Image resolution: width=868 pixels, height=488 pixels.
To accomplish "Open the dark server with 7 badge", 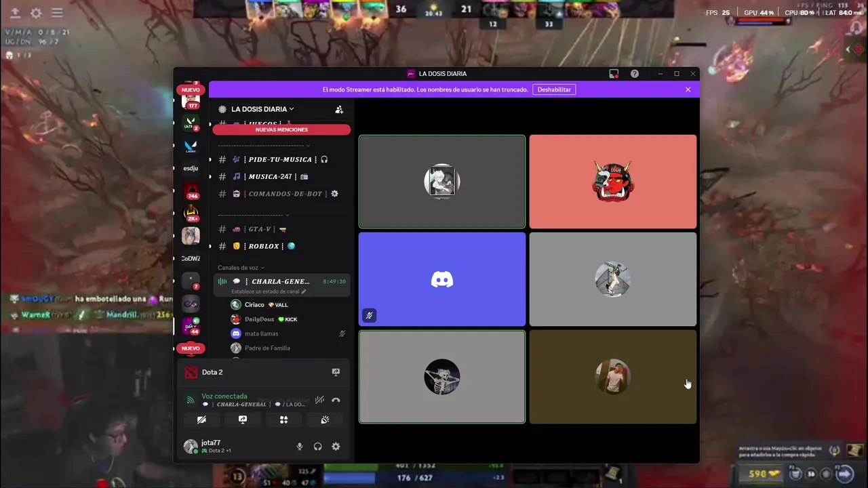I will point(191,281).
